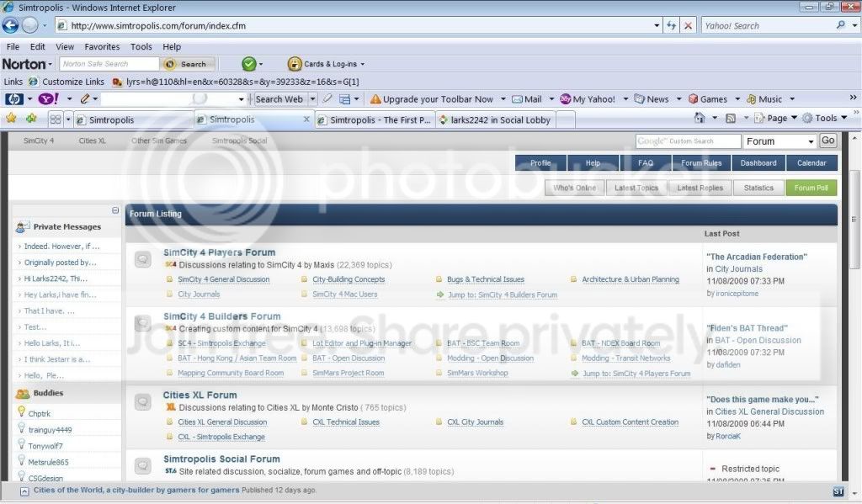Click the Norton Search button
Viewport: 862px width, 504px height.
[188, 64]
